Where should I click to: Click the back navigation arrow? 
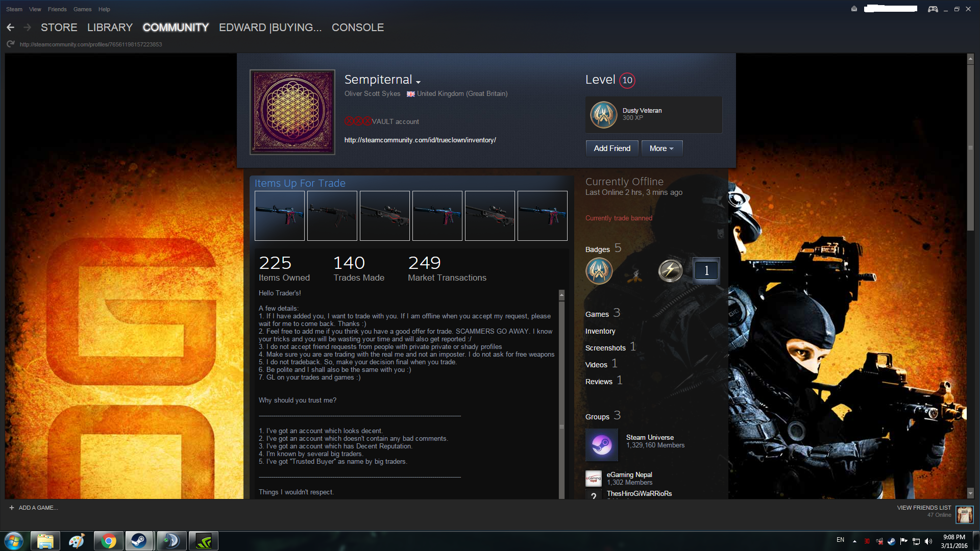(10, 28)
